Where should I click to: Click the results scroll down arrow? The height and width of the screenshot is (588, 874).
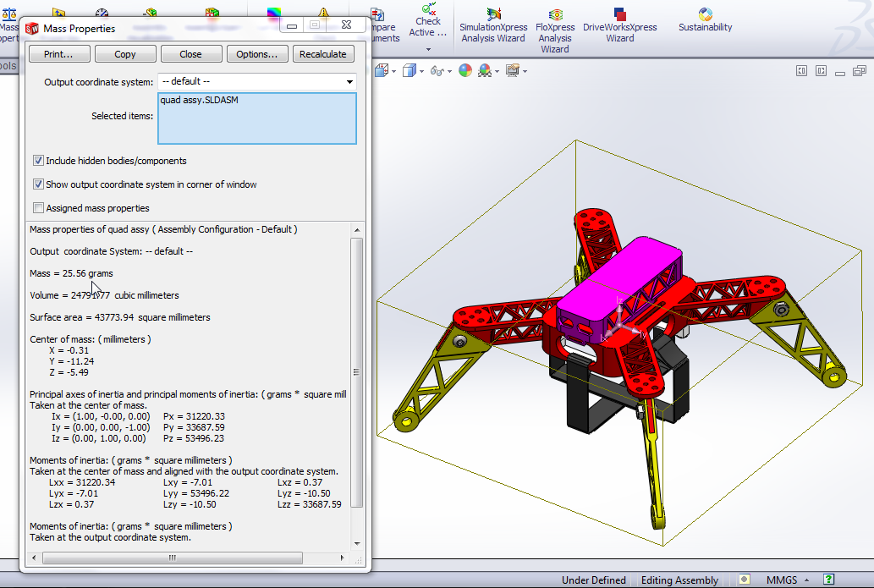[x=357, y=543]
